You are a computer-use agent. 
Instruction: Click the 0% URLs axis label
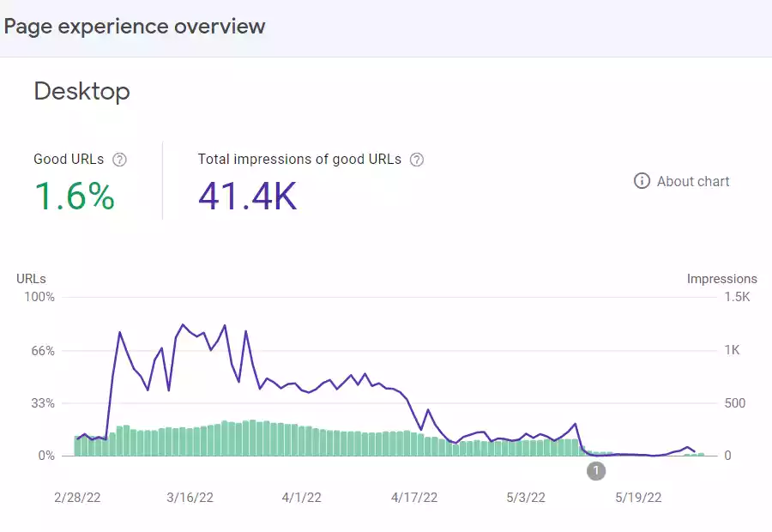click(x=46, y=456)
